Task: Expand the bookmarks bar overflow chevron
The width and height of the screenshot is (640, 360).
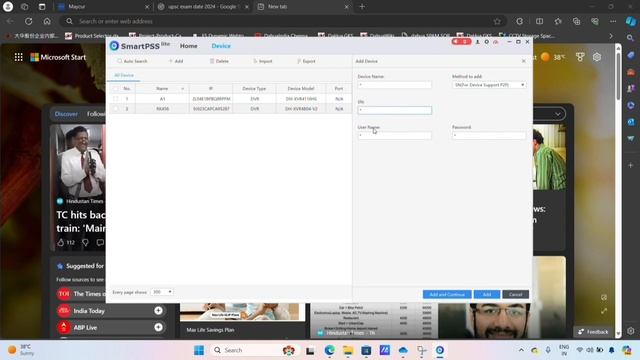Action: coord(611,36)
